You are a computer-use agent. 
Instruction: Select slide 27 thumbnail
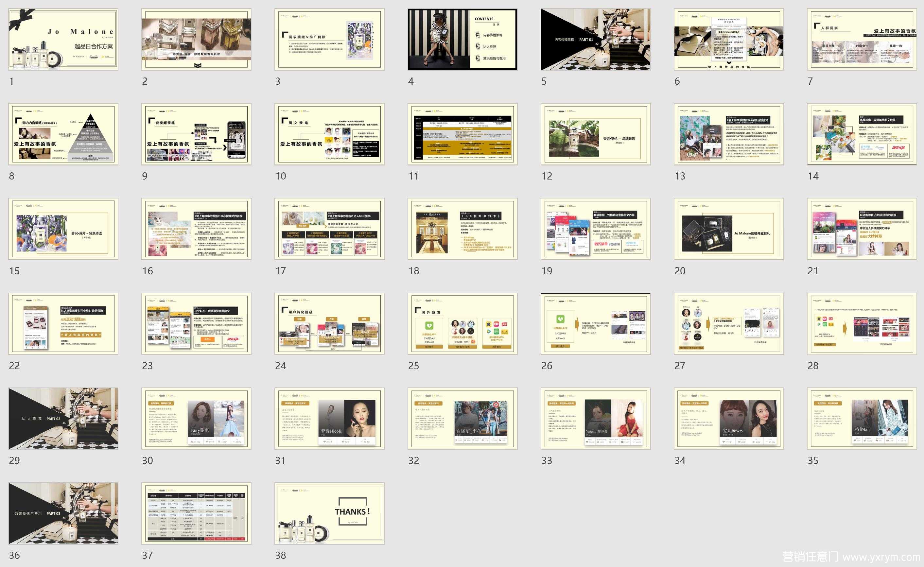729,324
